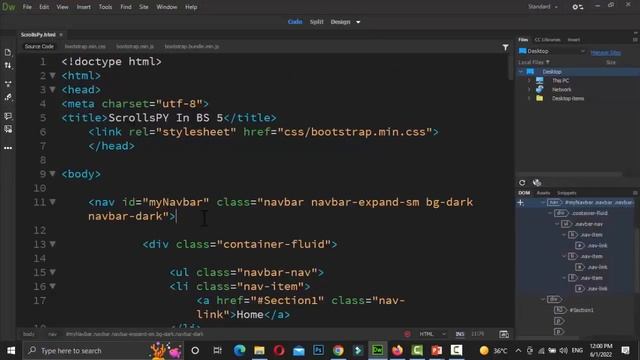Click the File Management arrows icon
The width and height of the screenshot is (640, 360).
(8, 65)
